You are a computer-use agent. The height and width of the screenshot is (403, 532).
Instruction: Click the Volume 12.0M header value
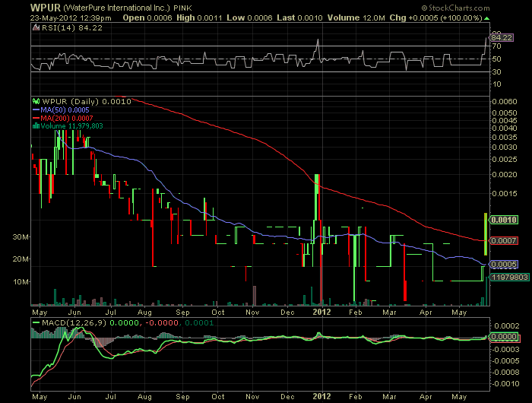click(x=356, y=18)
